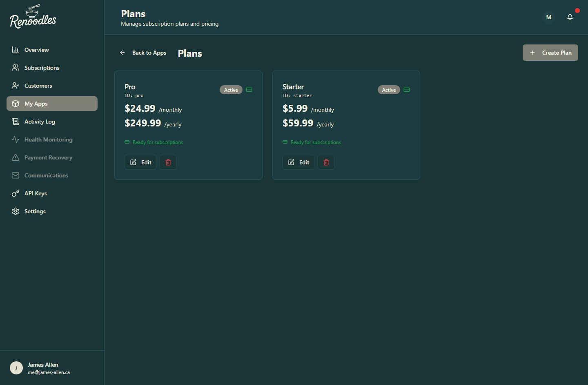Open the notification bell with red alert dot

point(570,17)
